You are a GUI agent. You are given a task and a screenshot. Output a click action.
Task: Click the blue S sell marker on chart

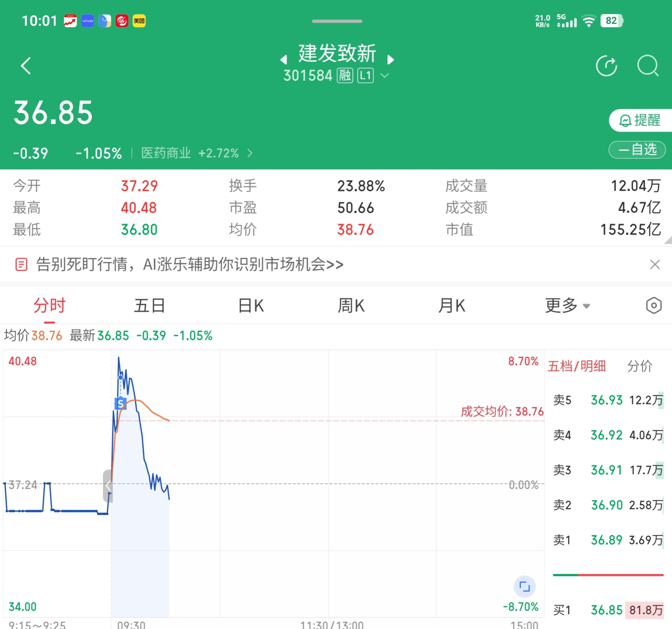[x=120, y=404]
